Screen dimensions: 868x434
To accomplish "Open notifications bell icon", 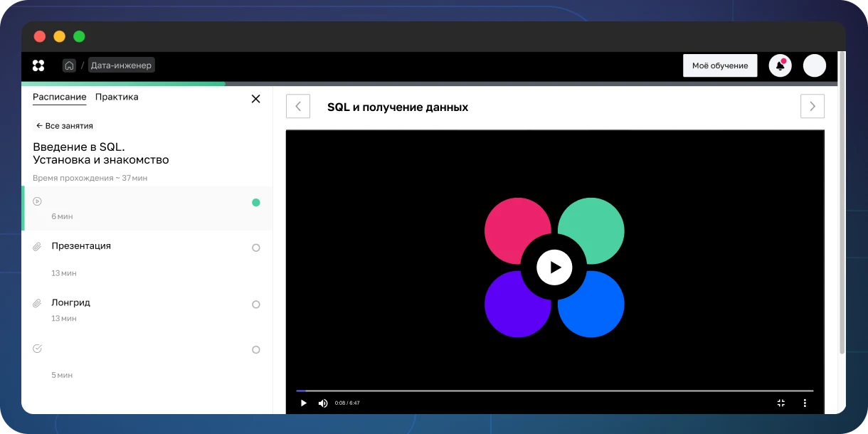I will [x=780, y=65].
